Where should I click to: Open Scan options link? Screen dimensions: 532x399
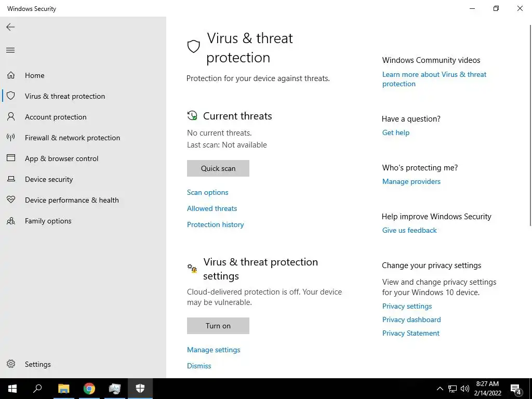pos(208,192)
